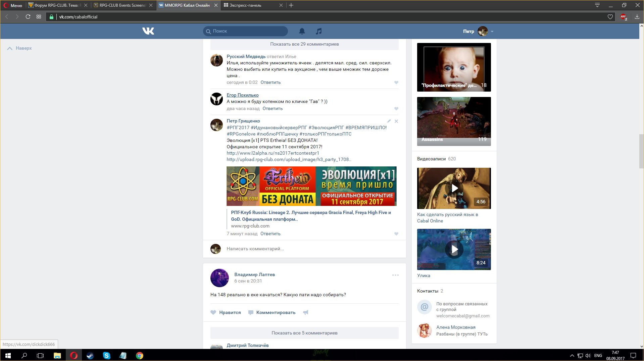Open the Assassins album thumbnail

click(x=454, y=121)
